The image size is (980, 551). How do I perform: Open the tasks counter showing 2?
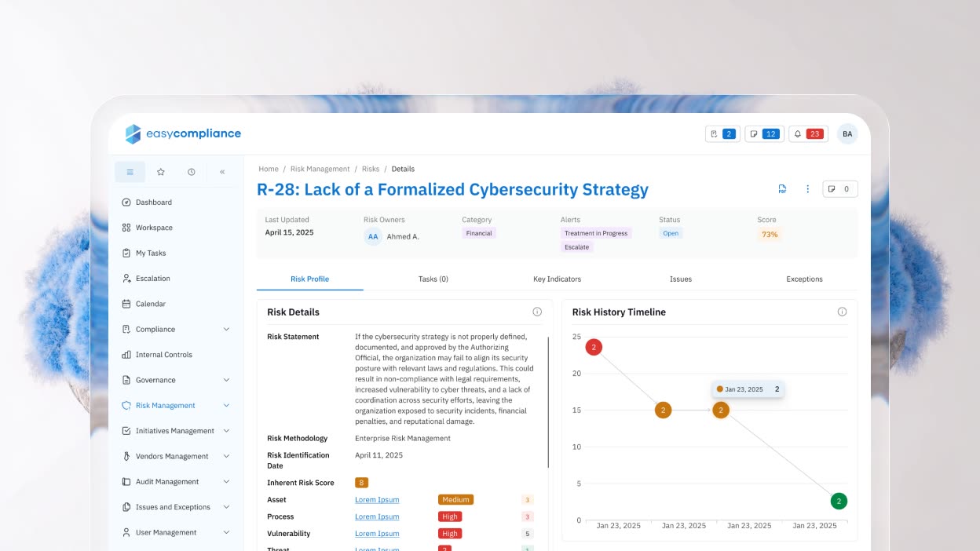click(x=722, y=134)
